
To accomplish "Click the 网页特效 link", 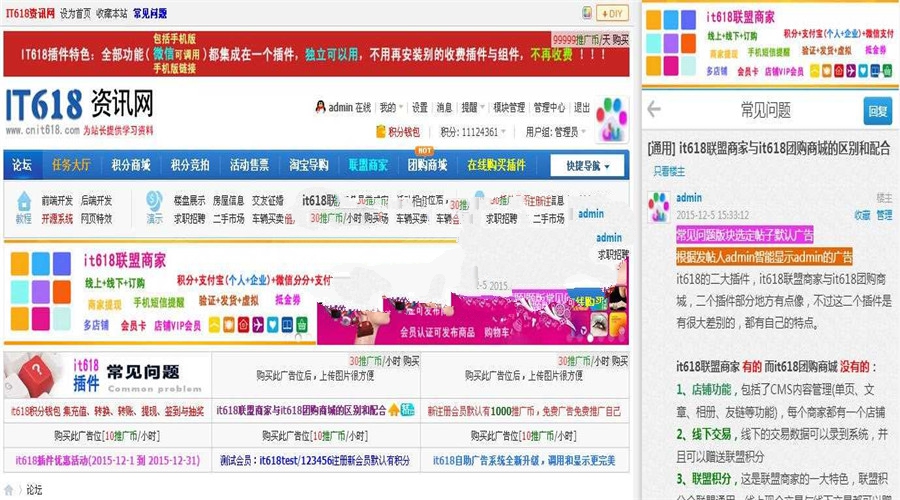I will [96, 219].
